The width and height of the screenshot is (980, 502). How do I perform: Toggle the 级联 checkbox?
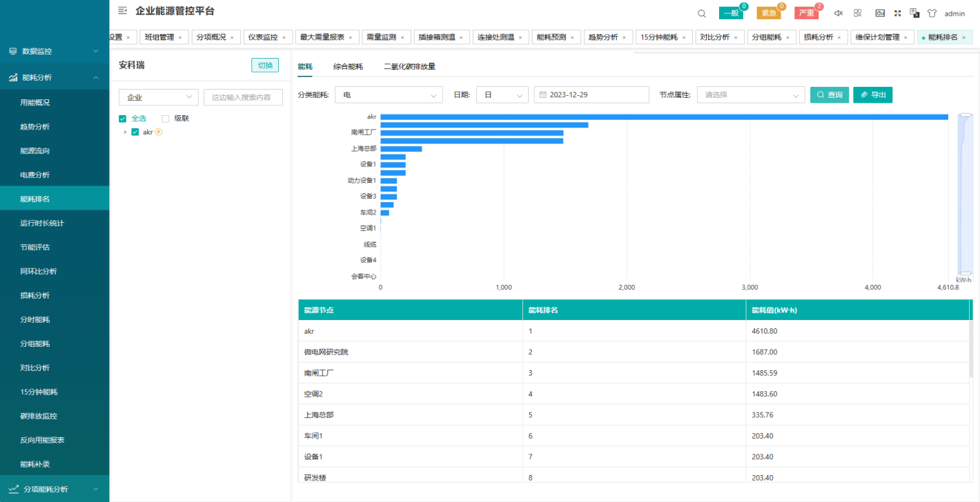point(165,119)
